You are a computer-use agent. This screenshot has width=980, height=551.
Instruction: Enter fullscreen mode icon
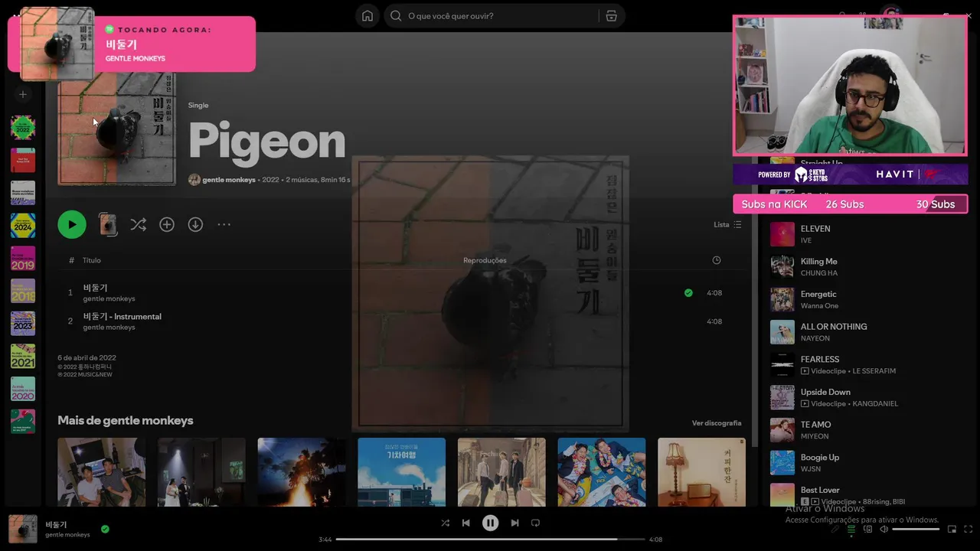[x=969, y=529]
